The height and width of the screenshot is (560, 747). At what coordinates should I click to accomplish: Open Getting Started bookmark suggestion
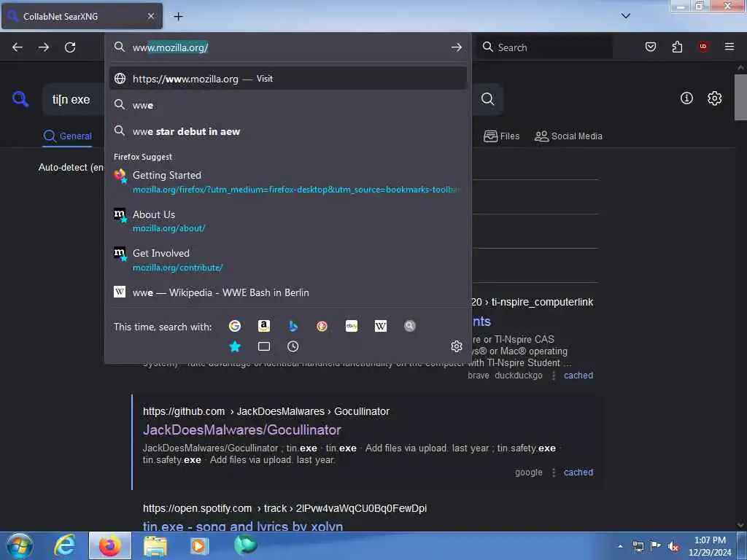pyautogui.click(x=288, y=182)
